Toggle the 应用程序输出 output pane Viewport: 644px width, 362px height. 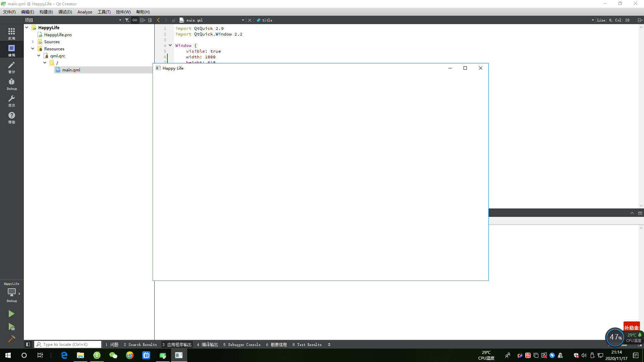177,345
